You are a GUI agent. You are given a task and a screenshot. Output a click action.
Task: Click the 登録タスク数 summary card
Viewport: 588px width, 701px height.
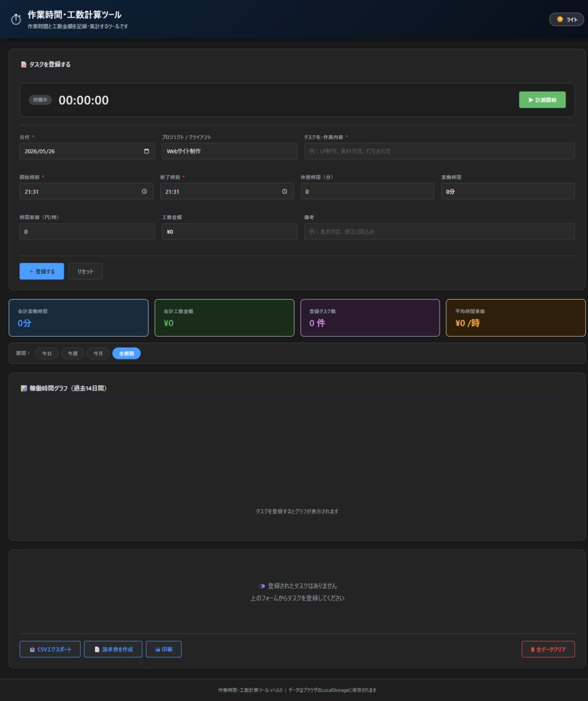click(370, 318)
